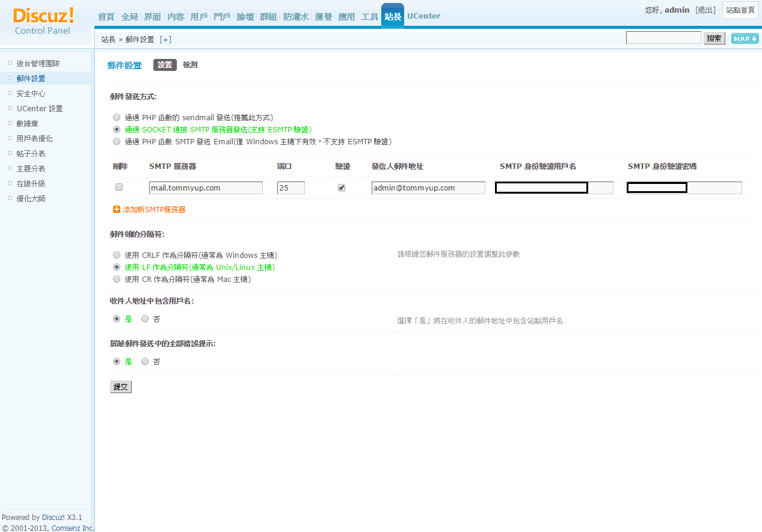762x532 pixels.
Task: Open 安全中心 in the left sidebar
Action: (x=31, y=94)
